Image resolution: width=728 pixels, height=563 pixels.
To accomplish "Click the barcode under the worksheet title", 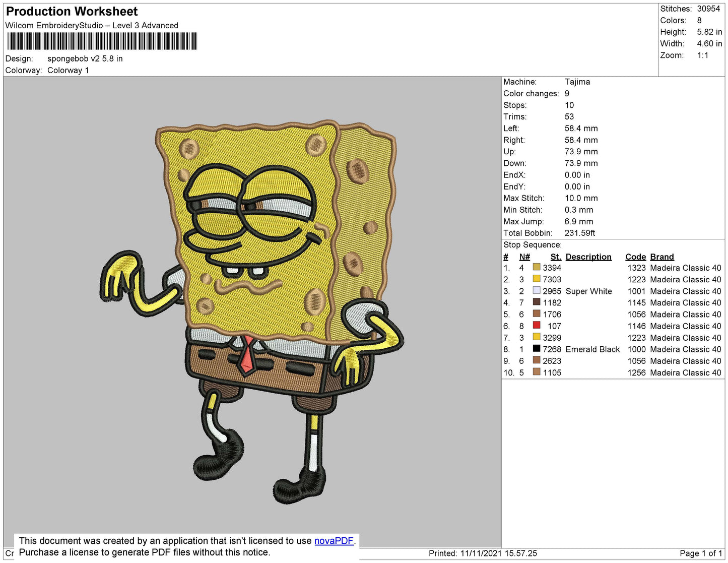I will (102, 41).
